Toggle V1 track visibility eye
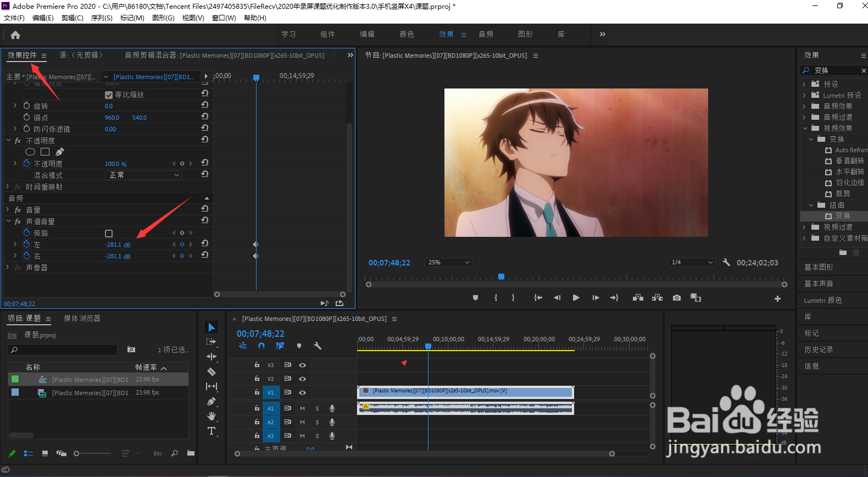This screenshot has width=868, height=477. (302, 392)
